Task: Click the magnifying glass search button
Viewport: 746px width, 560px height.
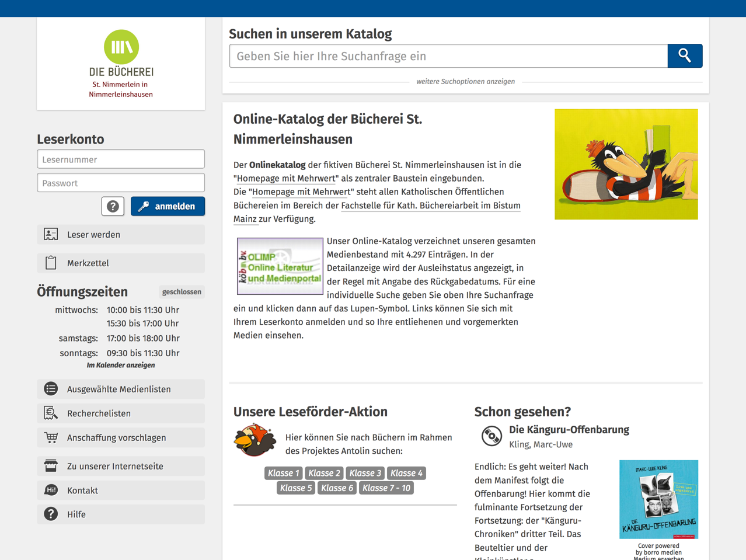Action: pos(685,56)
